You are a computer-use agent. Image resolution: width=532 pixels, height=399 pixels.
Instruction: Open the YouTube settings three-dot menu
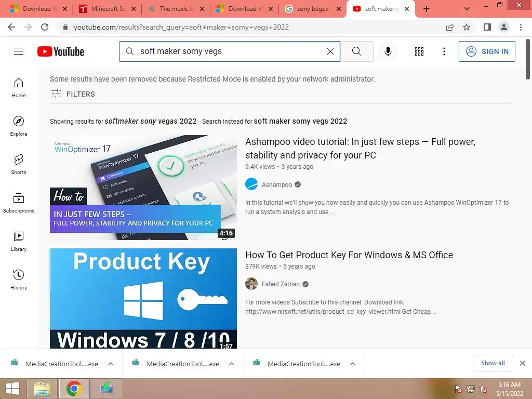pos(444,51)
